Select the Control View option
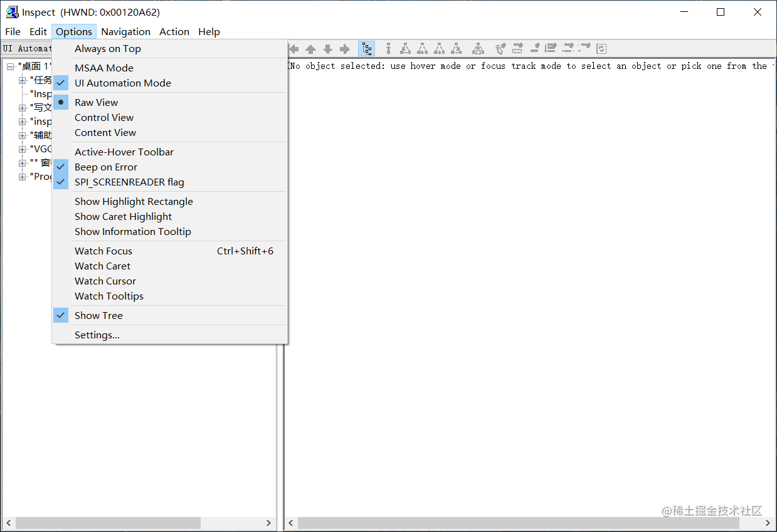 point(104,117)
